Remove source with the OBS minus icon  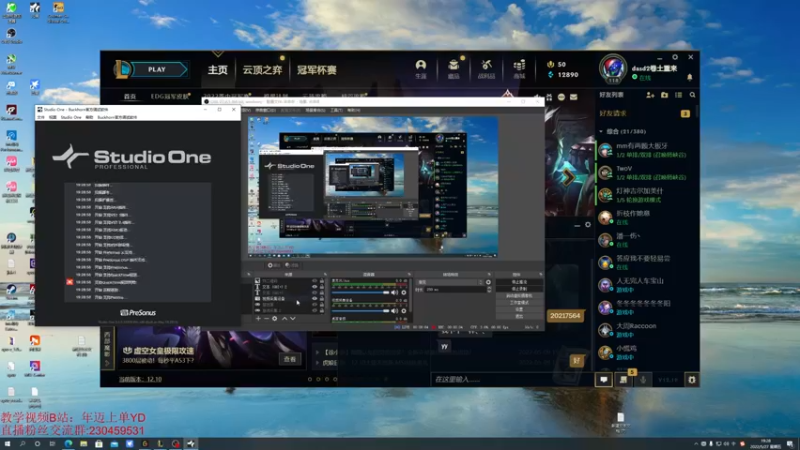(266, 318)
